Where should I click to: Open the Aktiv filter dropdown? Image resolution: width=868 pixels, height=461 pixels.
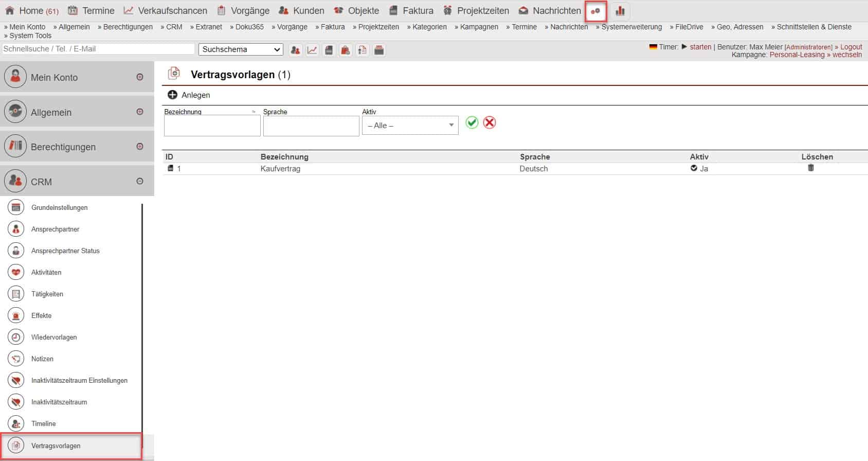(x=410, y=126)
